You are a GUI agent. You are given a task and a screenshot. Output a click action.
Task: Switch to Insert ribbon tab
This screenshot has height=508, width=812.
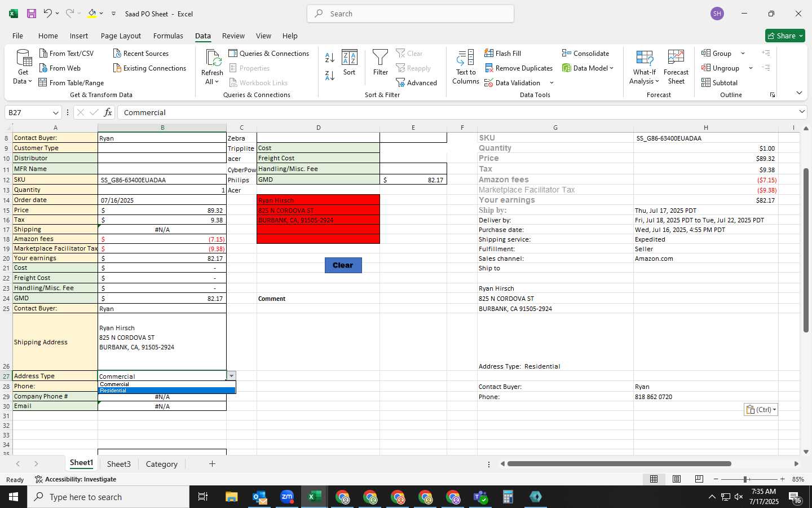[x=79, y=36]
